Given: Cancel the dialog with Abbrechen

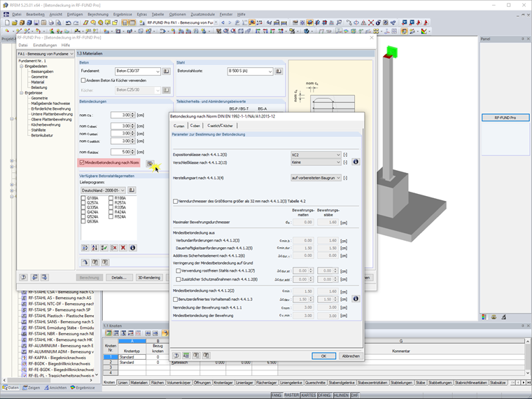Looking at the screenshot, I should point(351,356).
